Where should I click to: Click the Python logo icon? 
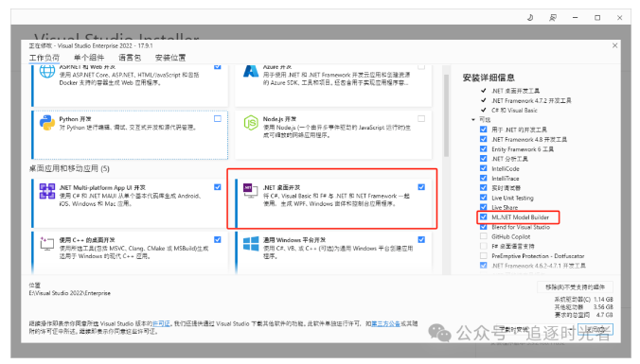(x=47, y=123)
